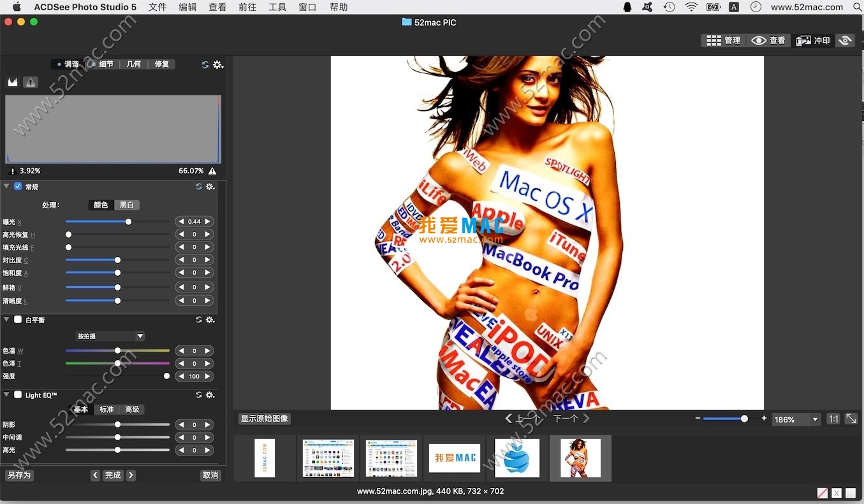This screenshot has height=504, width=864.
Task: Select the blue apple thumbnail in filmstrip
Action: pyautogui.click(x=517, y=458)
